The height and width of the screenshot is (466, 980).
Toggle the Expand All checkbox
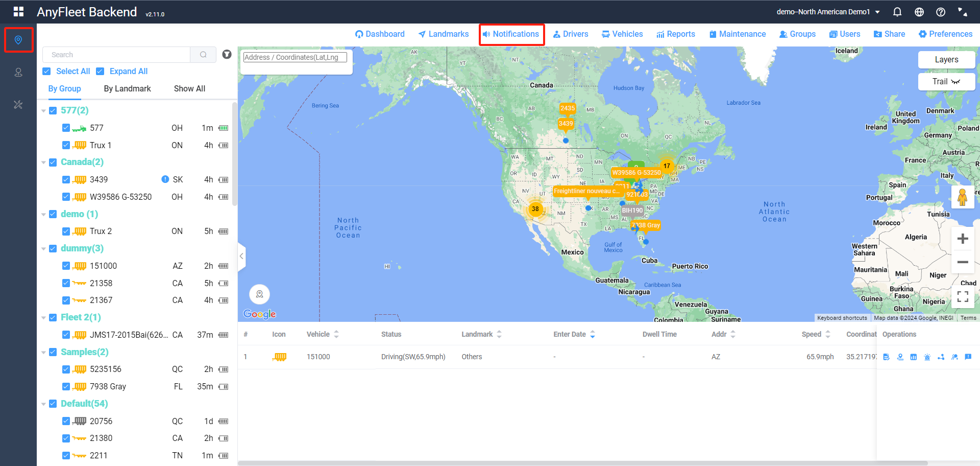(x=100, y=72)
